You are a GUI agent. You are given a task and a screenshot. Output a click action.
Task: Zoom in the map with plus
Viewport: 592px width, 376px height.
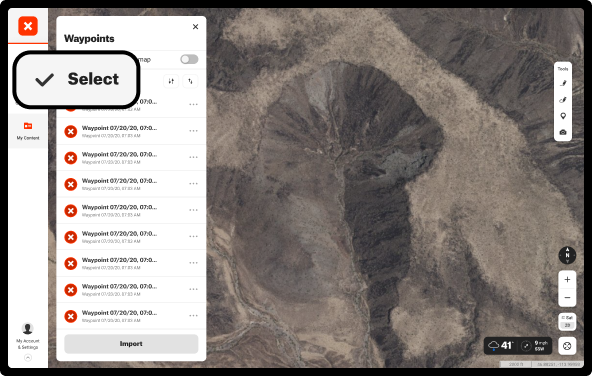567,280
